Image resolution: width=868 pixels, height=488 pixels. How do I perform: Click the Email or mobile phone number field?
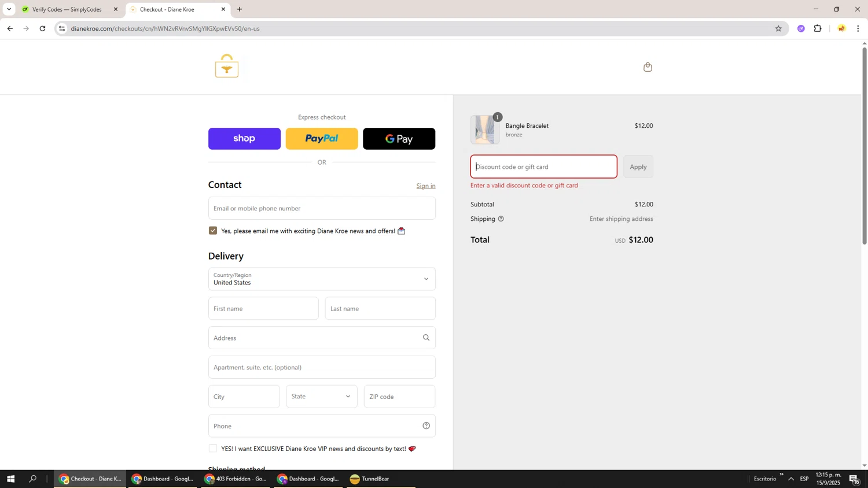click(322, 208)
